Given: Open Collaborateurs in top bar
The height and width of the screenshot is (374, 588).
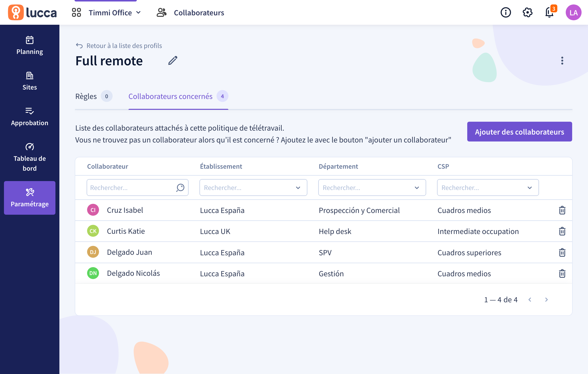Looking at the screenshot, I should (x=190, y=13).
